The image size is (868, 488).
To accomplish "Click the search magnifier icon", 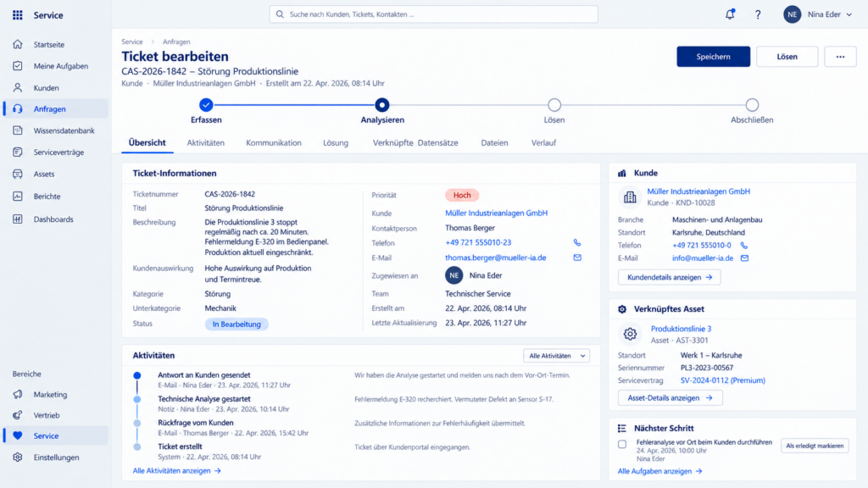I will coord(280,14).
